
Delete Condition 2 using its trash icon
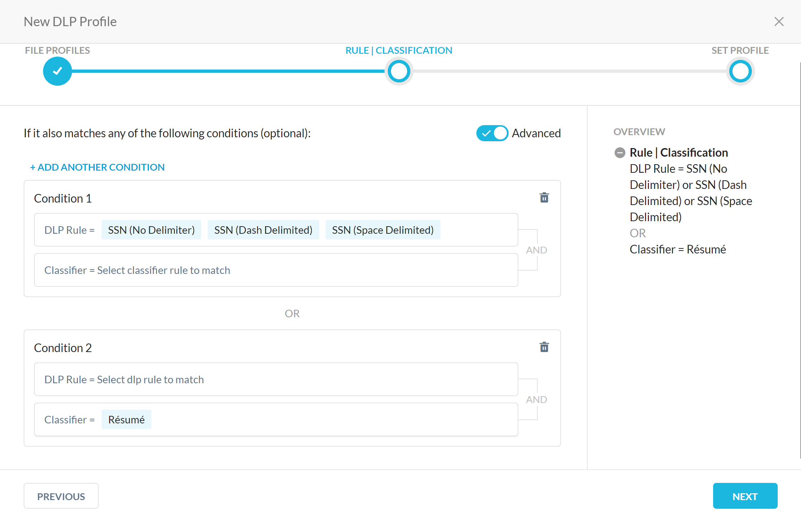coord(544,347)
